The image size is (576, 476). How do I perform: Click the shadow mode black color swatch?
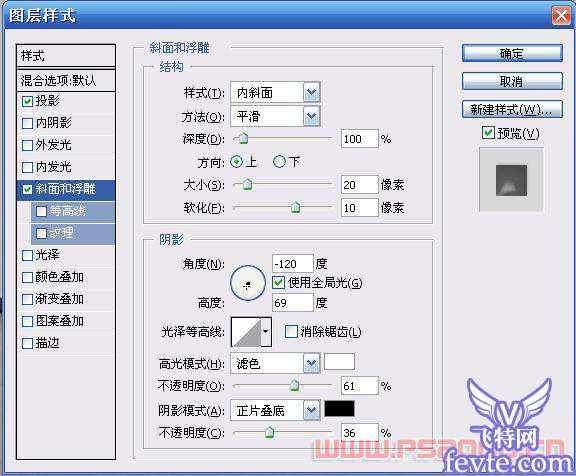click(x=339, y=408)
